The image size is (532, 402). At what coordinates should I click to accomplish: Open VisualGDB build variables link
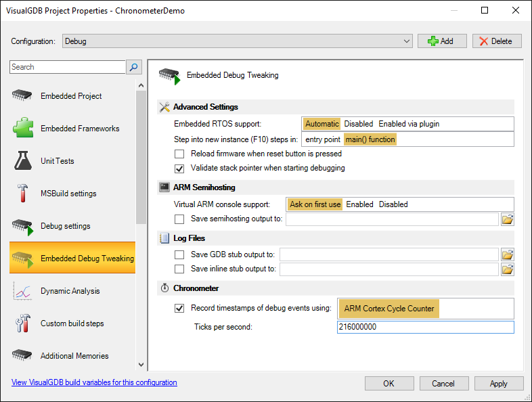pos(94,382)
